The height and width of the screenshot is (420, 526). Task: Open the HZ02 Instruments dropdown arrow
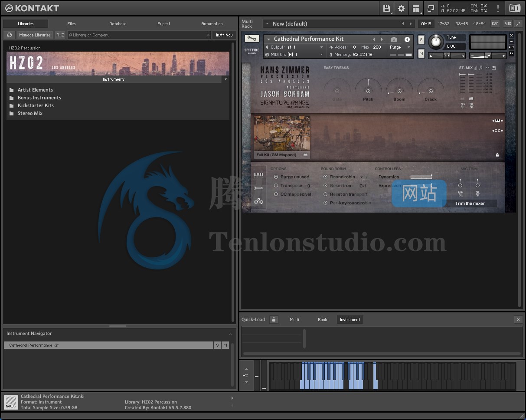click(225, 79)
